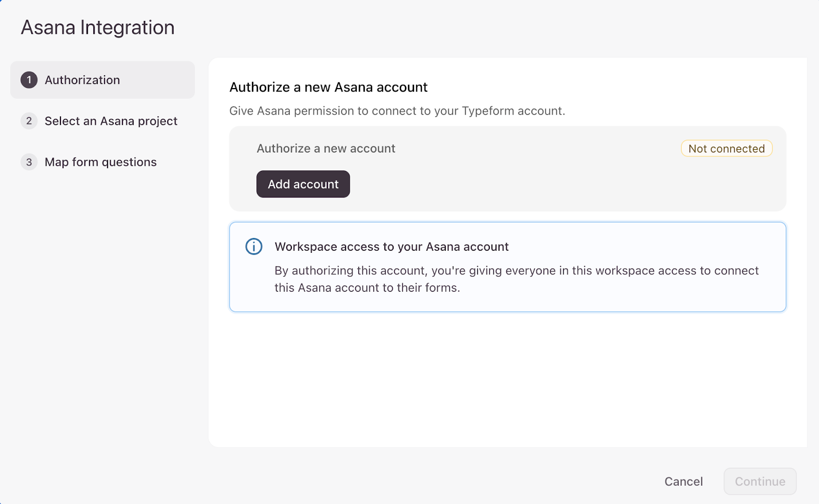Click blank white area below the info notice

pos(507,379)
